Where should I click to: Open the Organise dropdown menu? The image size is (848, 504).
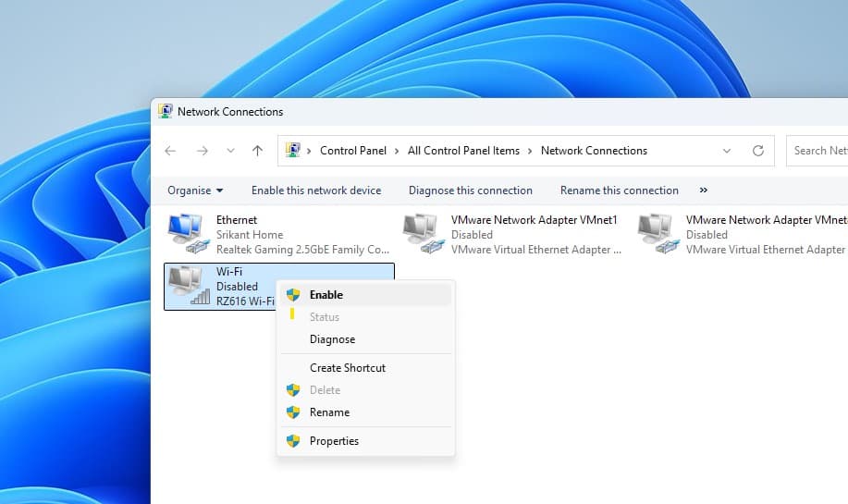[x=195, y=191]
